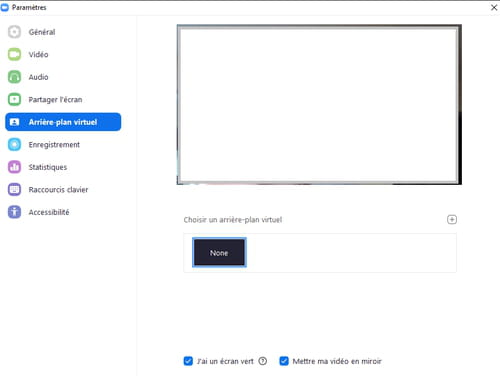Image resolution: width=500 pixels, height=376 pixels.
Task: Disable Mettre ma vidéo en miroir
Action: 284,361
